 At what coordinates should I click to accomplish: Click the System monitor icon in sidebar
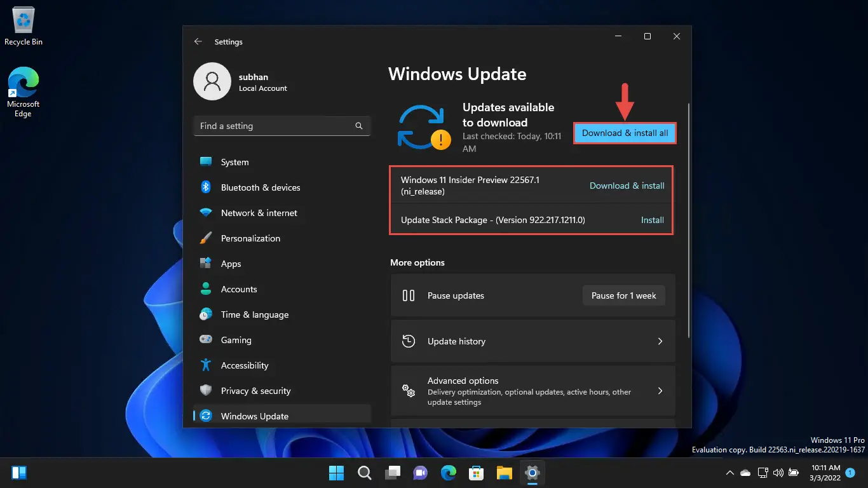pyautogui.click(x=206, y=162)
